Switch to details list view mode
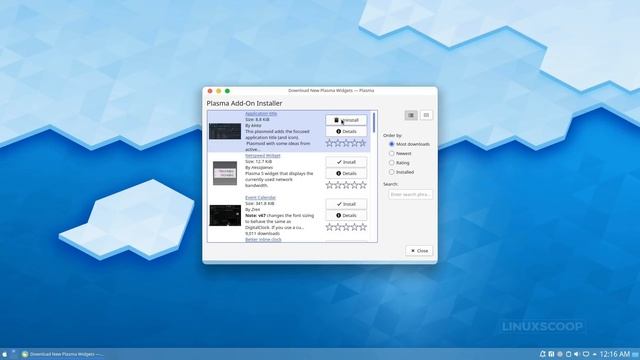Screen dimensions: 640x360 pyautogui.click(x=411, y=116)
